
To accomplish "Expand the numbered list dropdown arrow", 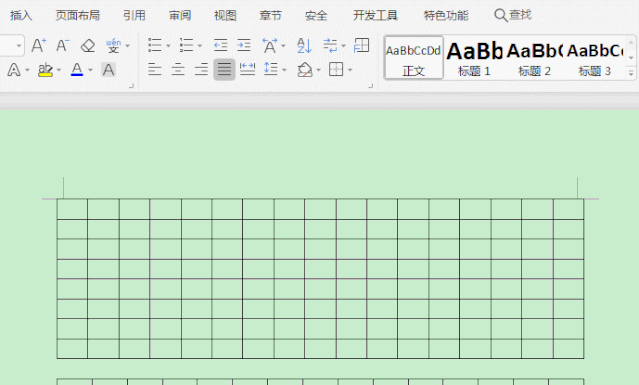I will click(x=200, y=46).
